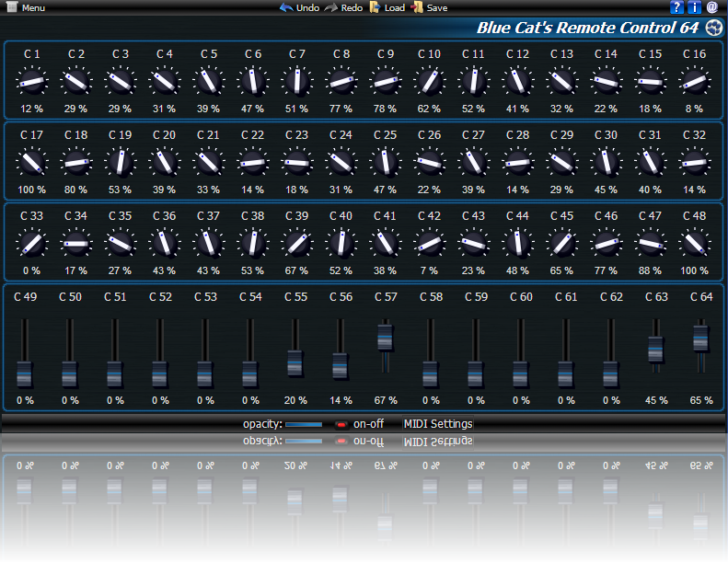Viewport: 728px width, 563px height.
Task: Click the C 34 knob at 17 %
Action: pyautogui.click(x=75, y=243)
